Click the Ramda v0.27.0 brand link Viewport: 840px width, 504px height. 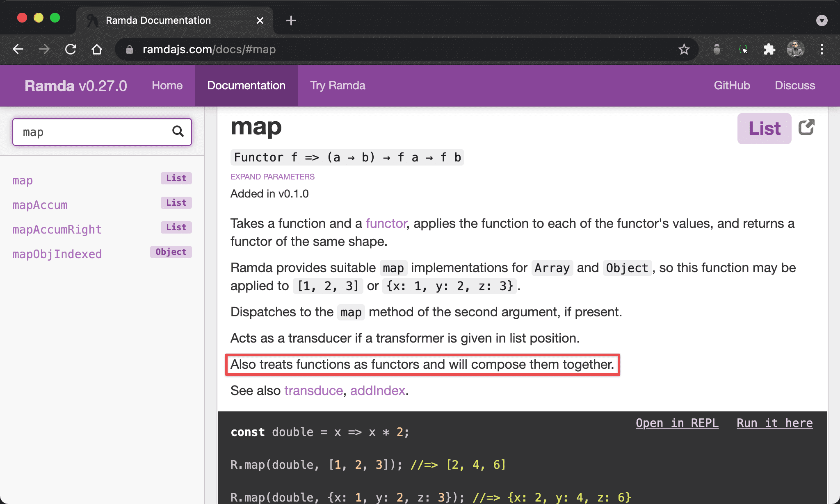pos(76,86)
